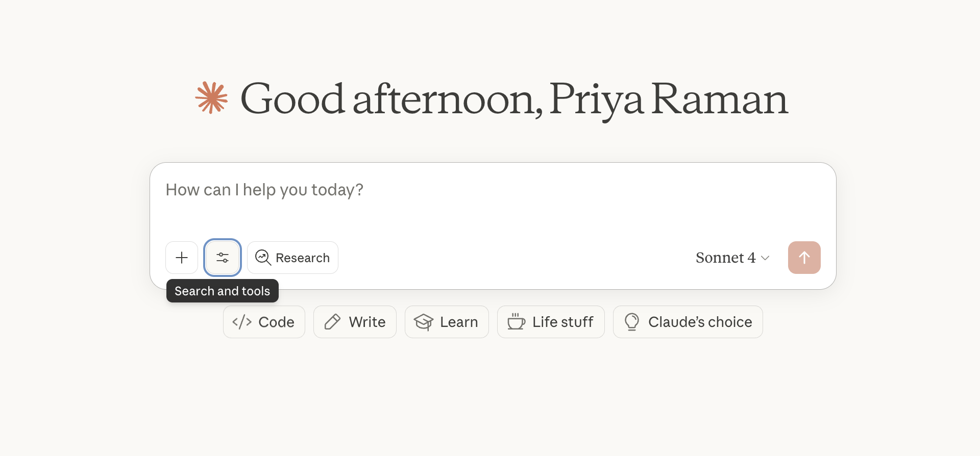Open the Search and tools sliders icon
The image size is (980, 456).
223,258
